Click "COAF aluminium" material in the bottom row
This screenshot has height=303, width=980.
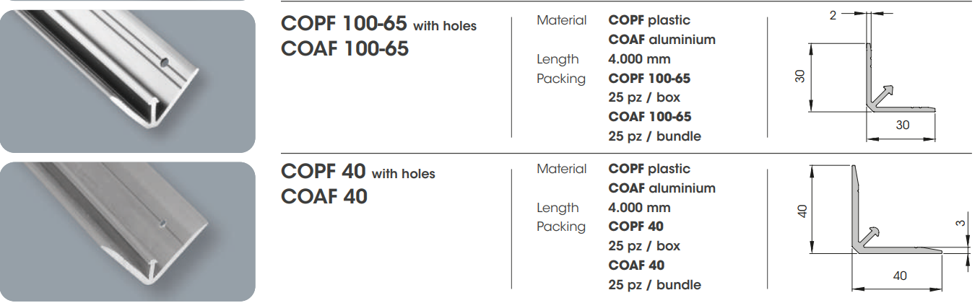(662, 188)
